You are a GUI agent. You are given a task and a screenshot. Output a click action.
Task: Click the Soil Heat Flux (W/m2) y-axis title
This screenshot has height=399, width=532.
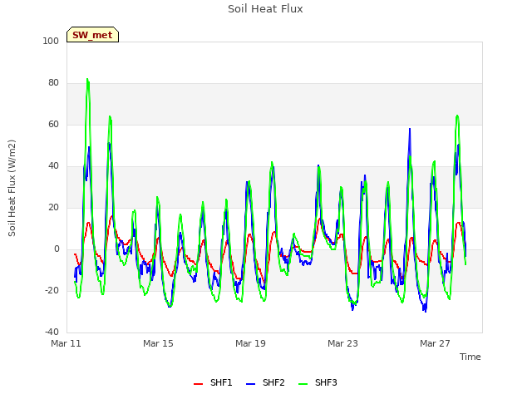12,188
